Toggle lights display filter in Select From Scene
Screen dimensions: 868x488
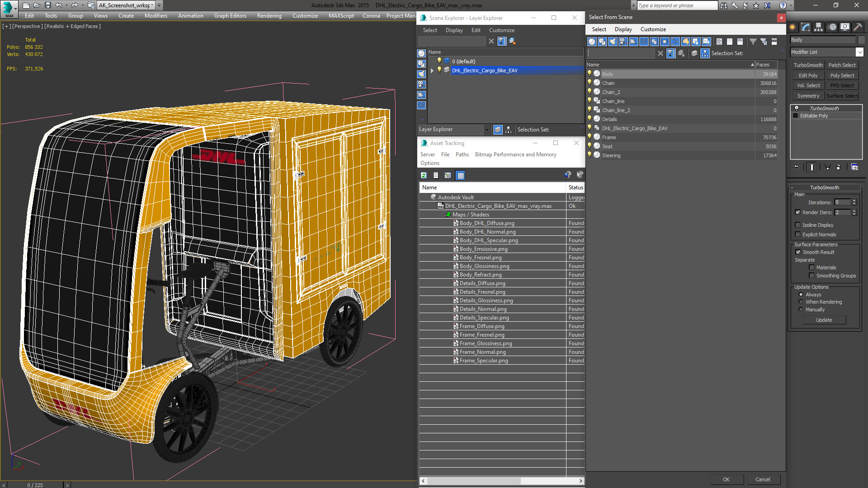coord(613,42)
